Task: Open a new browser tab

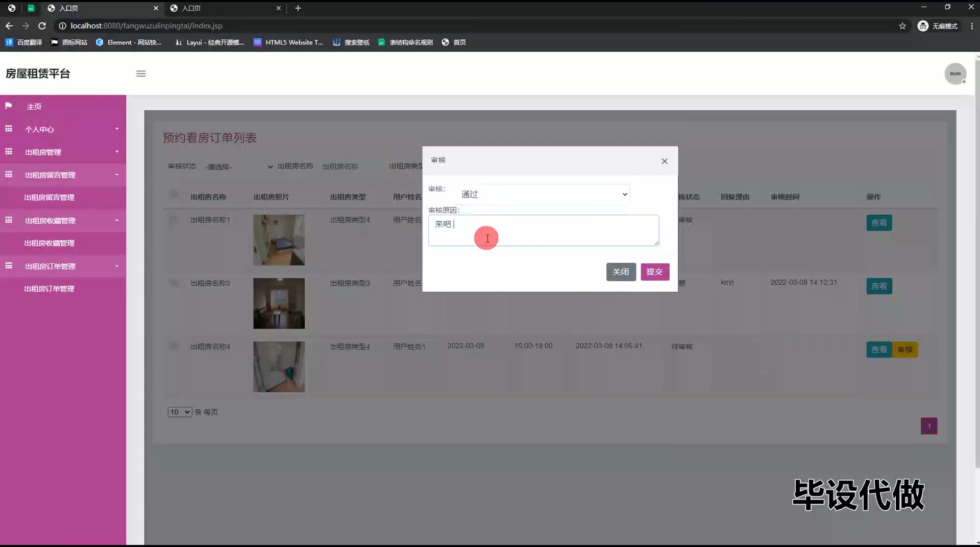Action: [298, 8]
